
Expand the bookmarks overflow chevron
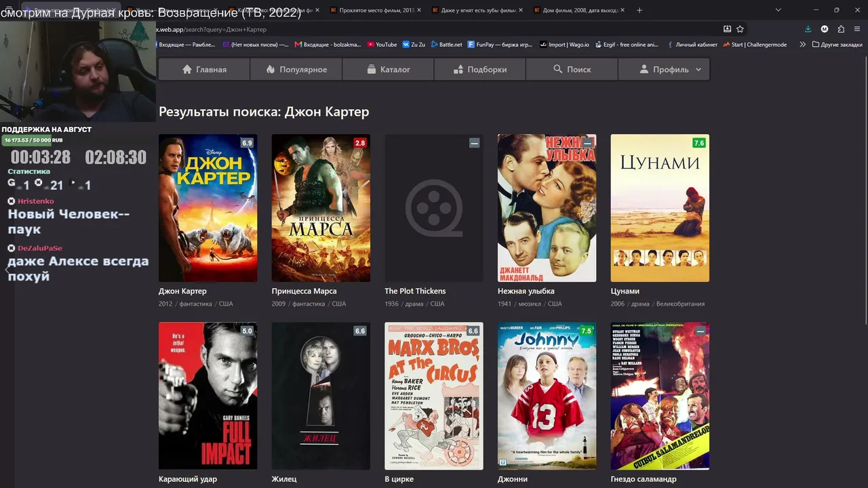803,45
